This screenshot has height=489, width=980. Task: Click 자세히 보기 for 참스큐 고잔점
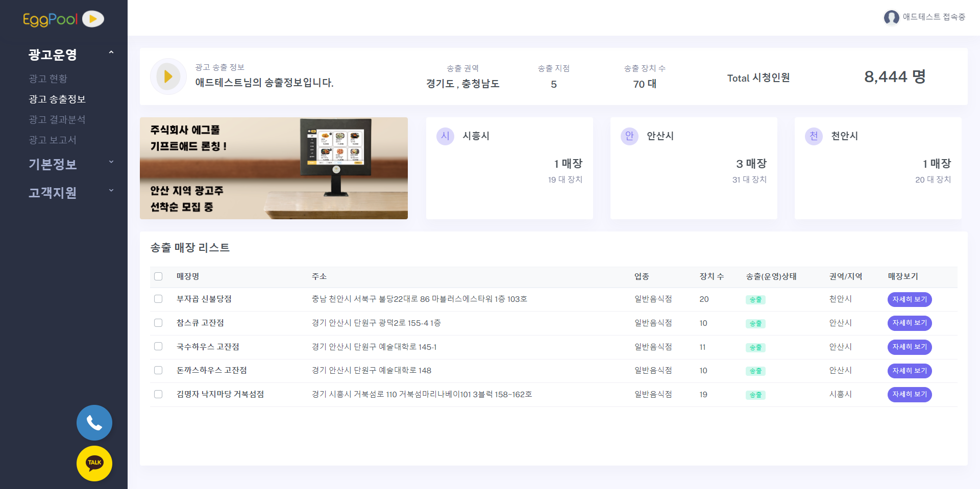910,323
